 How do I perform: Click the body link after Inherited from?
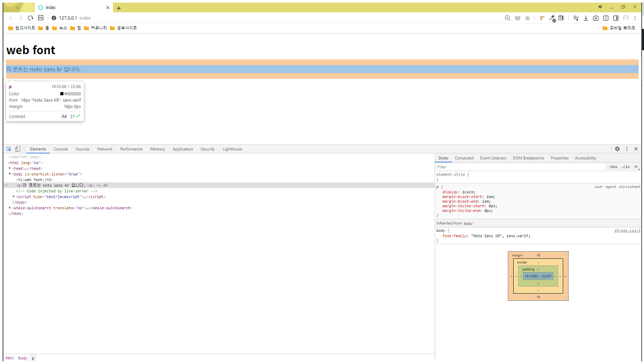[x=468, y=223]
